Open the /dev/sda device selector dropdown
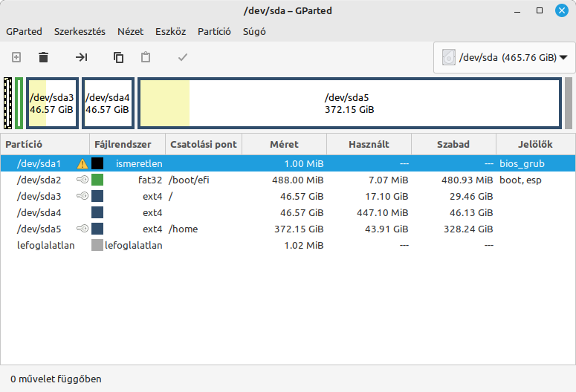The image size is (576, 392). [505, 58]
